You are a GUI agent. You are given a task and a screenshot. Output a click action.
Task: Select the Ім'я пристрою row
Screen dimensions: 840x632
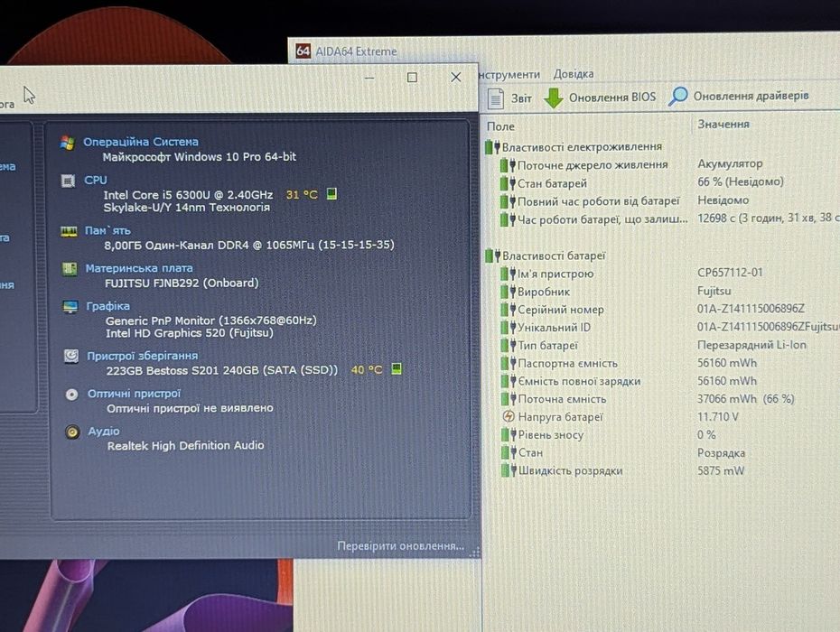(x=555, y=274)
